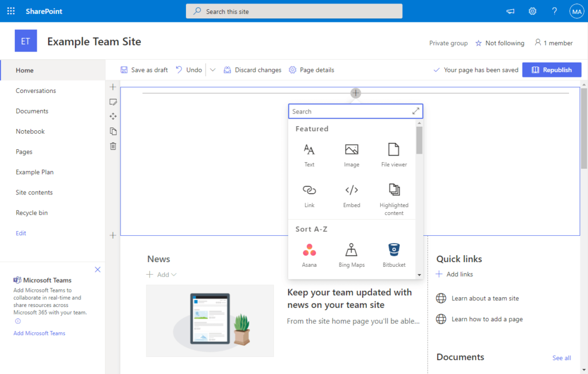Add the File viewer web part
588x374 pixels.
394,155
